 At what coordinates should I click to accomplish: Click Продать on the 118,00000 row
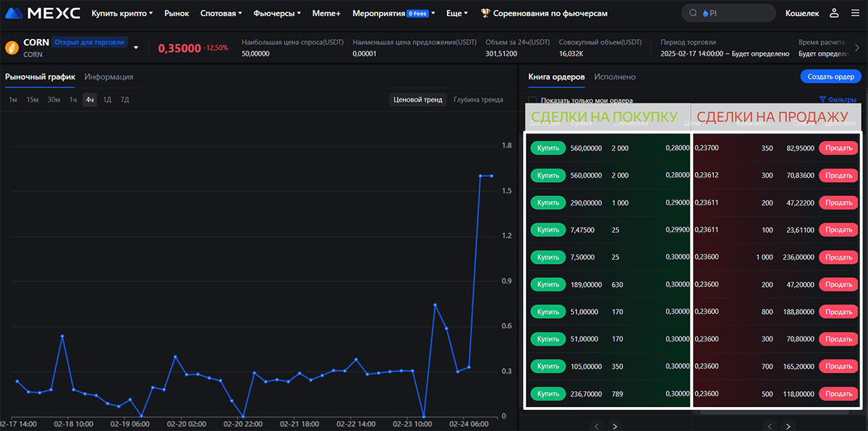(838, 394)
